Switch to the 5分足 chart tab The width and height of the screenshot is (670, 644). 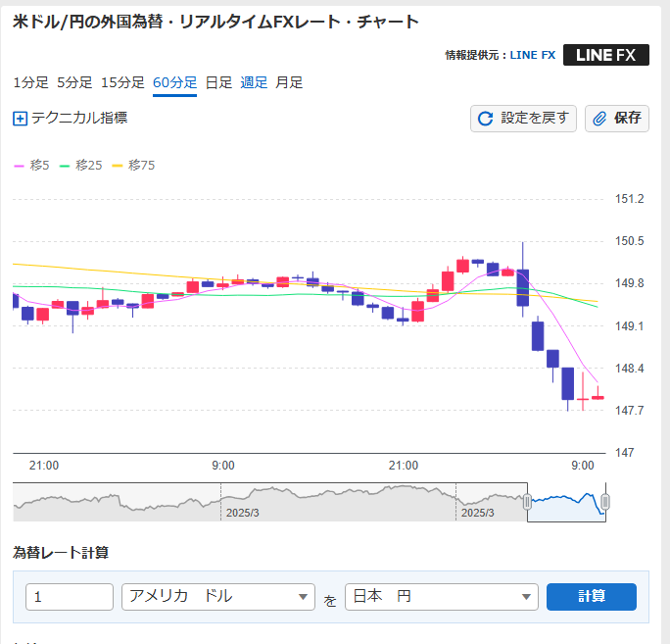[74, 82]
